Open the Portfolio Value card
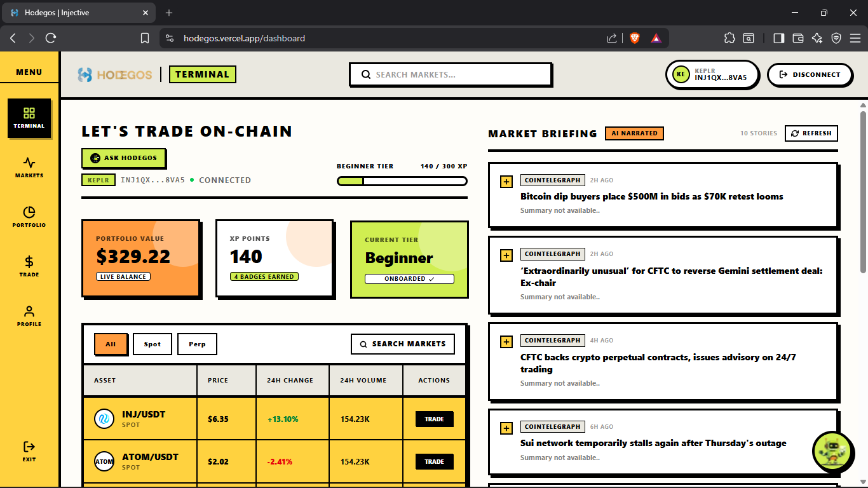The image size is (868, 488). click(141, 259)
